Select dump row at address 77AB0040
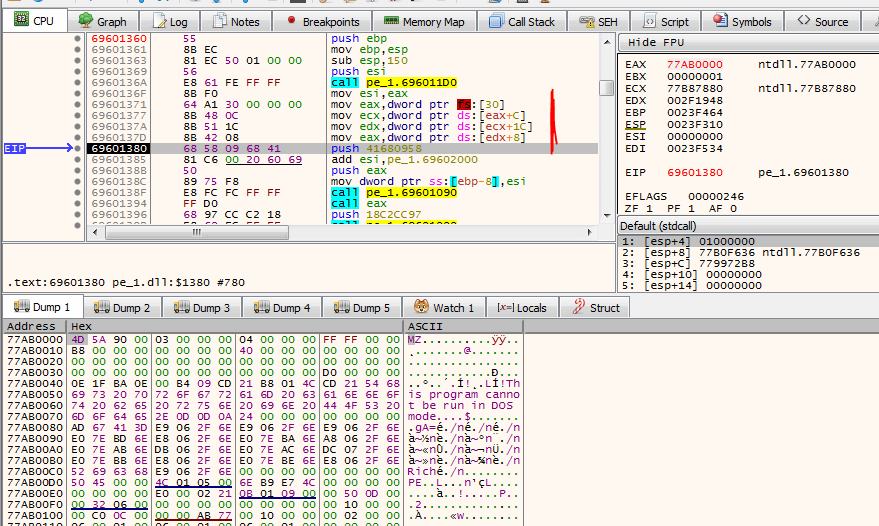879x526 pixels. pyautogui.click(x=263, y=384)
